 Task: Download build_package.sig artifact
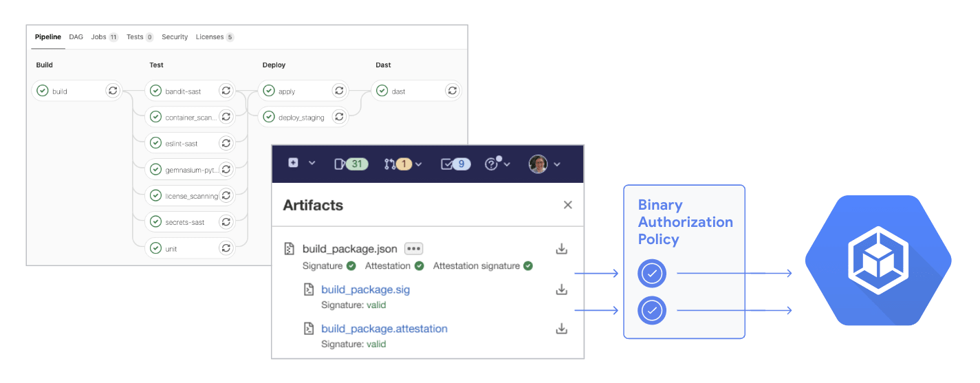pyautogui.click(x=561, y=289)
